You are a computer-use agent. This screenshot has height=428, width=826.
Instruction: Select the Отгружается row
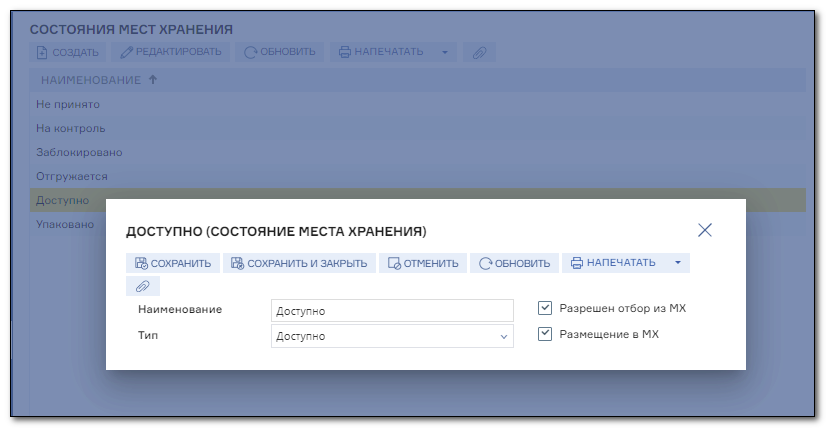click(x=417, y=176)
